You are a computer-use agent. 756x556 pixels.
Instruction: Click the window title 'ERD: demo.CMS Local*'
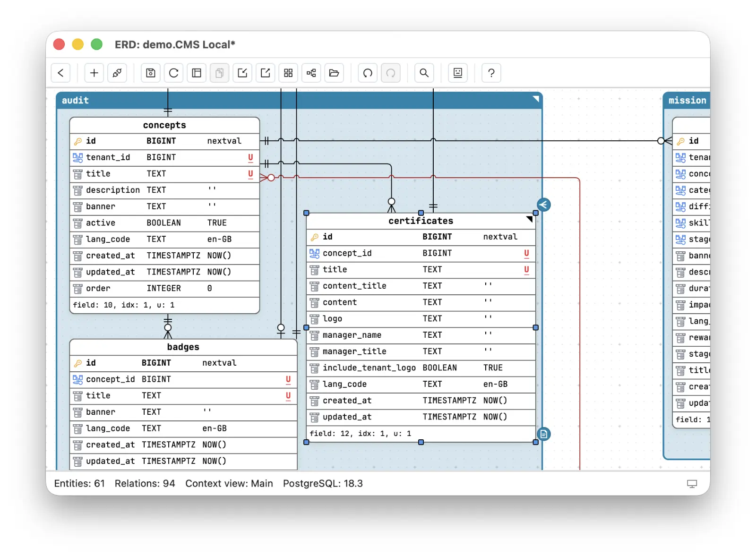[x=175, y=44]
